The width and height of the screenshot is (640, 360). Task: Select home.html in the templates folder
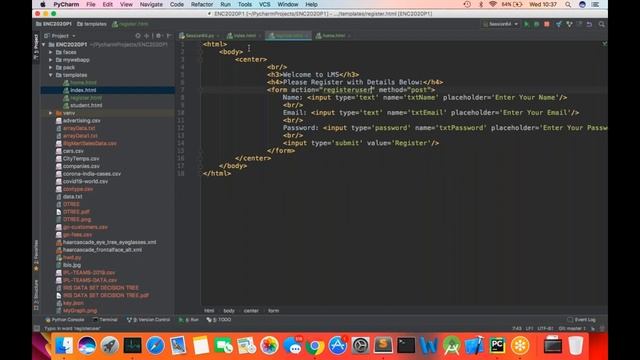point(83,83)
